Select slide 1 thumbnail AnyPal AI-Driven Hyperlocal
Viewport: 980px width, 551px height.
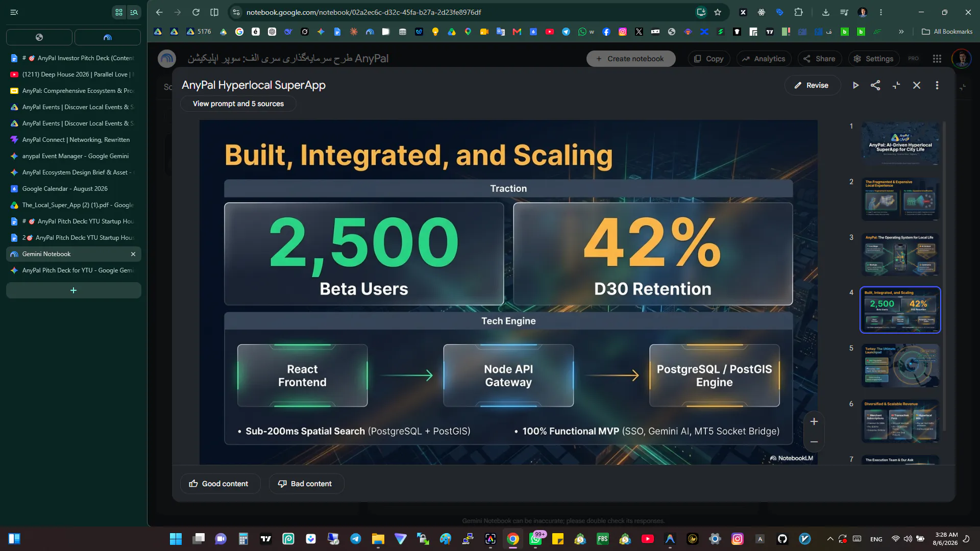pos(900,143)
